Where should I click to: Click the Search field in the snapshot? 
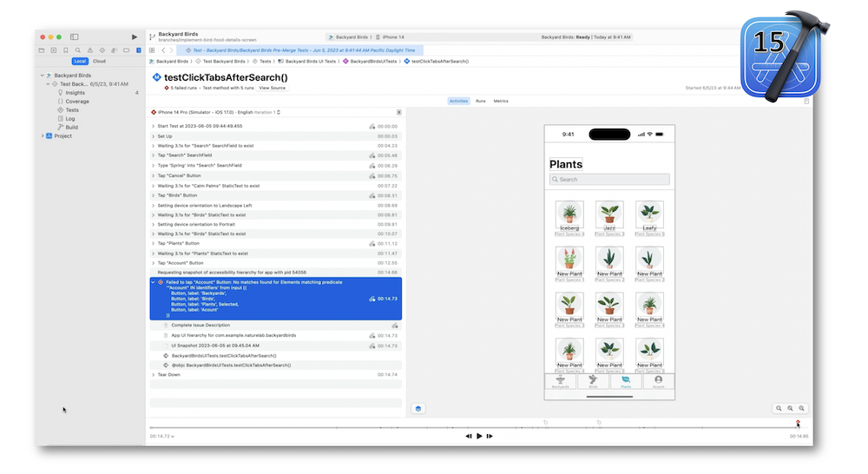tap(609, 180)
